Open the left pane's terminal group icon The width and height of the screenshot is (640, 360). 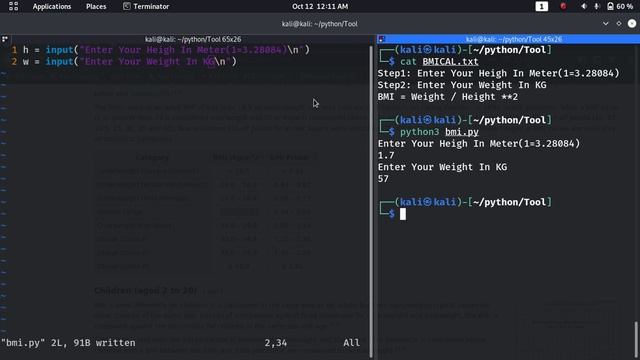coord(5,39)
